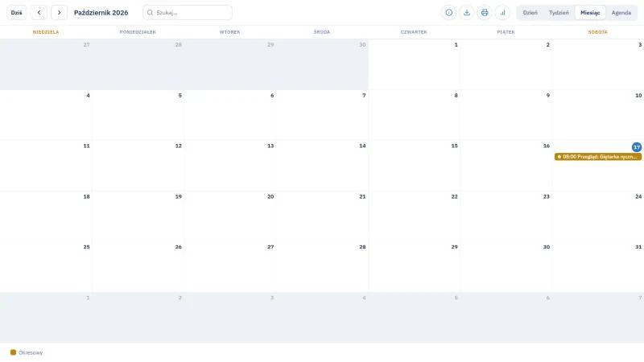Select day 25 in the calendar
The image size is (644, 362).
tap(46, 267)
